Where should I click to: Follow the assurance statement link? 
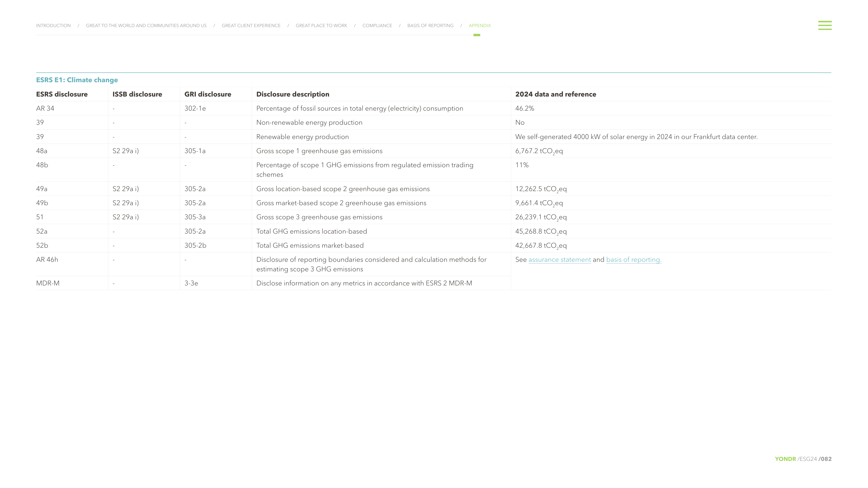(x=560, y=260)
